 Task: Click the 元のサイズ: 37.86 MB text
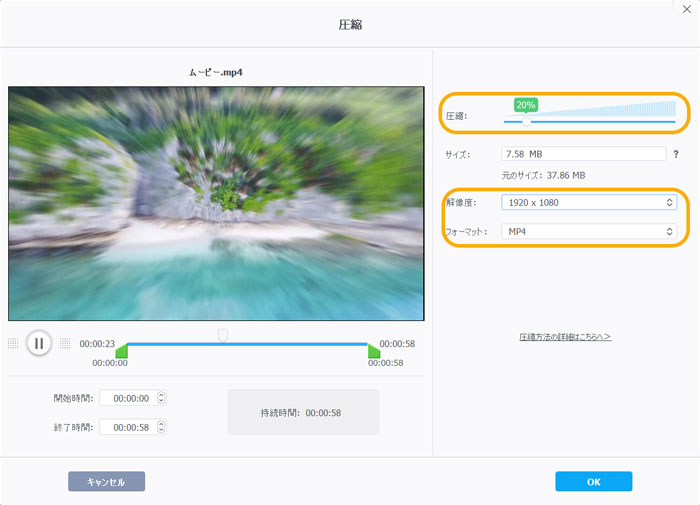[x=543, y=175]
